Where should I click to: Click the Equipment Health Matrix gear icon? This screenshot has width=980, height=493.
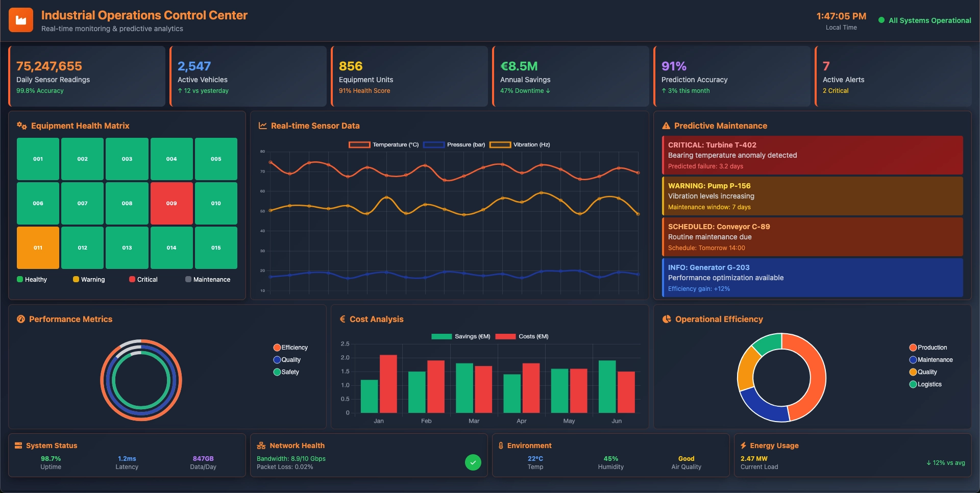[21, 126]
